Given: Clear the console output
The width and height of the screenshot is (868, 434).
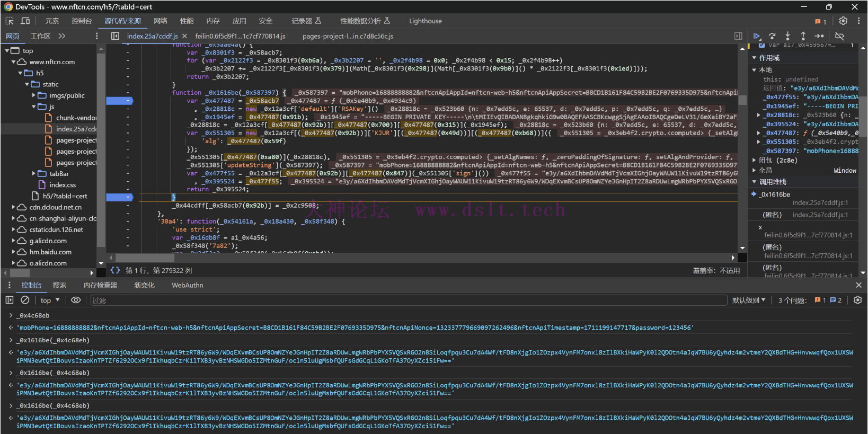Looking at the screenshot, I should (x=25, y=300).
